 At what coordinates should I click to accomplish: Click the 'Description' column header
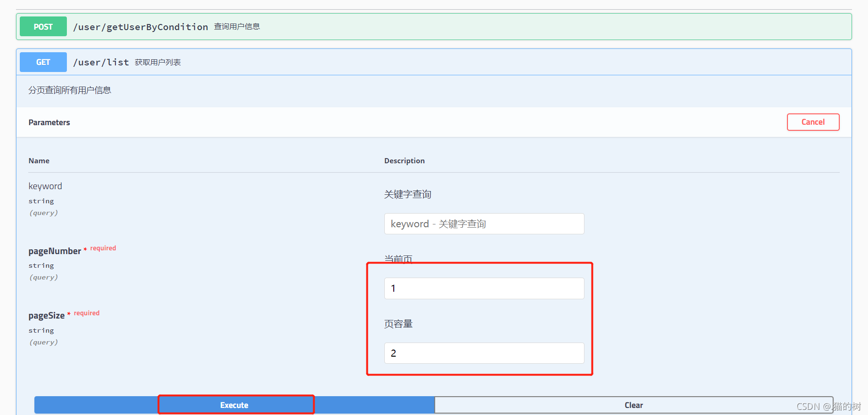[x=405, y=161]
